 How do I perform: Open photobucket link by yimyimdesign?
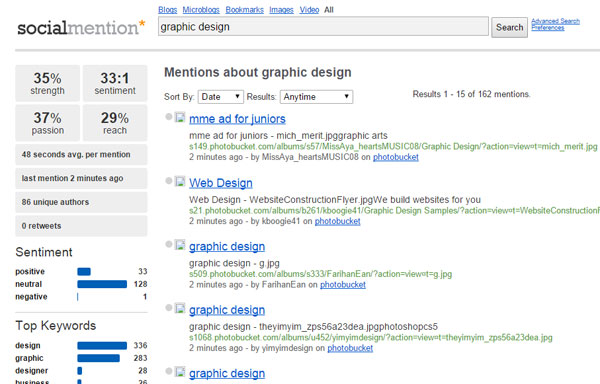point(350,348)
